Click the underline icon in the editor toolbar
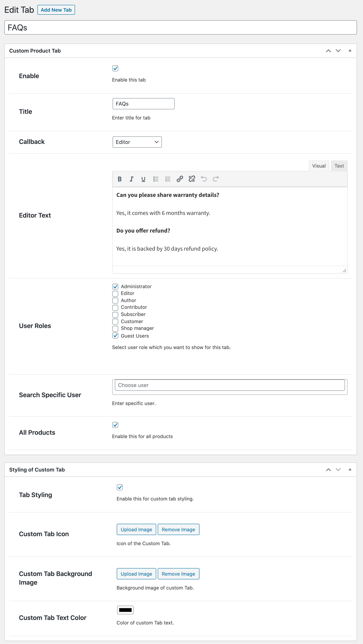The height and width of the screenshot is (644, 363). coord(143,179)
